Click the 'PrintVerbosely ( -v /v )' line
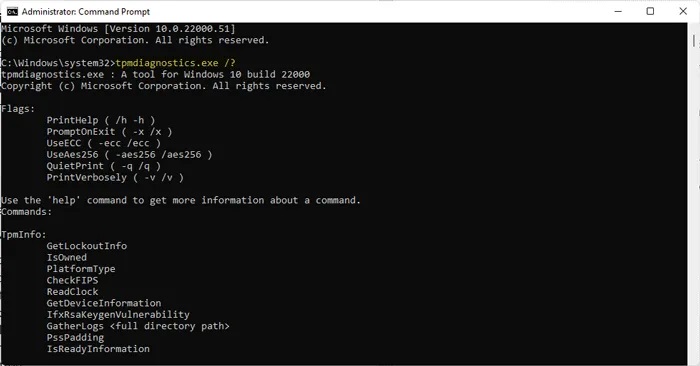 115,178
